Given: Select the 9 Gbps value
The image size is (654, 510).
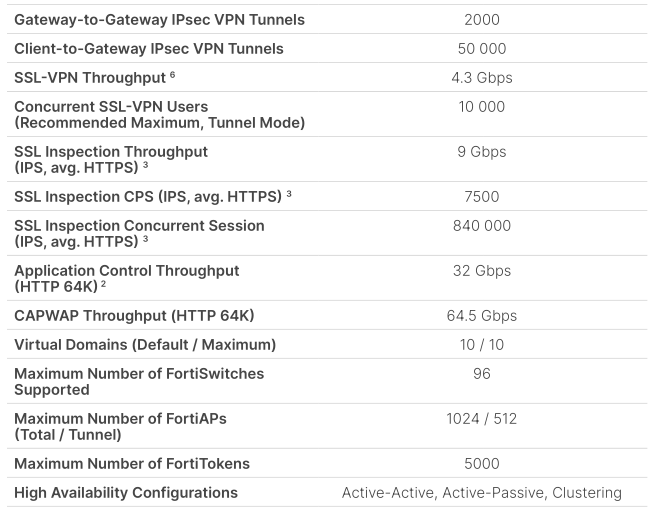Looking at the screenshot, I should [x=482, y=152].
